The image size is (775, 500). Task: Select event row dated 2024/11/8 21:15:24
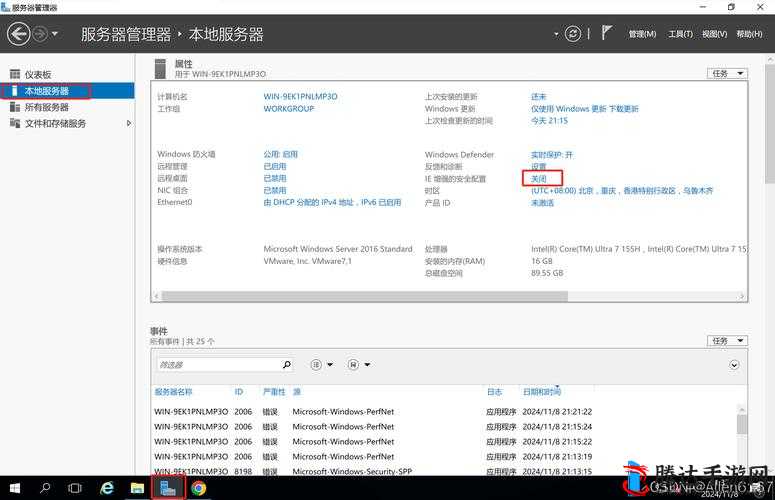[445, 426]
